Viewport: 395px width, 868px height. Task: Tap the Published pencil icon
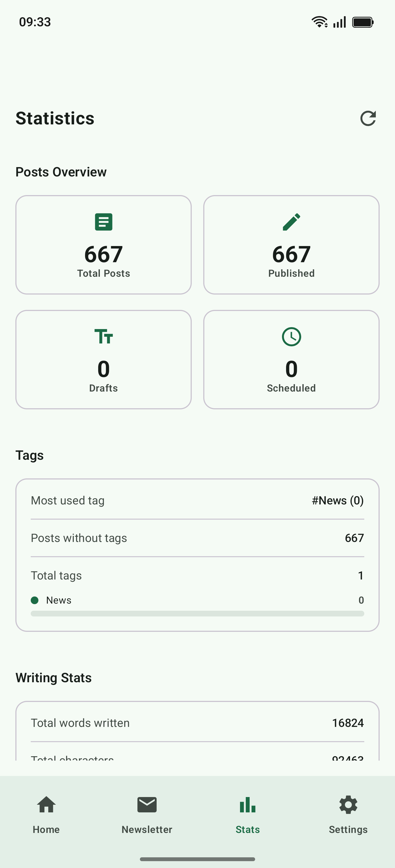click(291, 222)
